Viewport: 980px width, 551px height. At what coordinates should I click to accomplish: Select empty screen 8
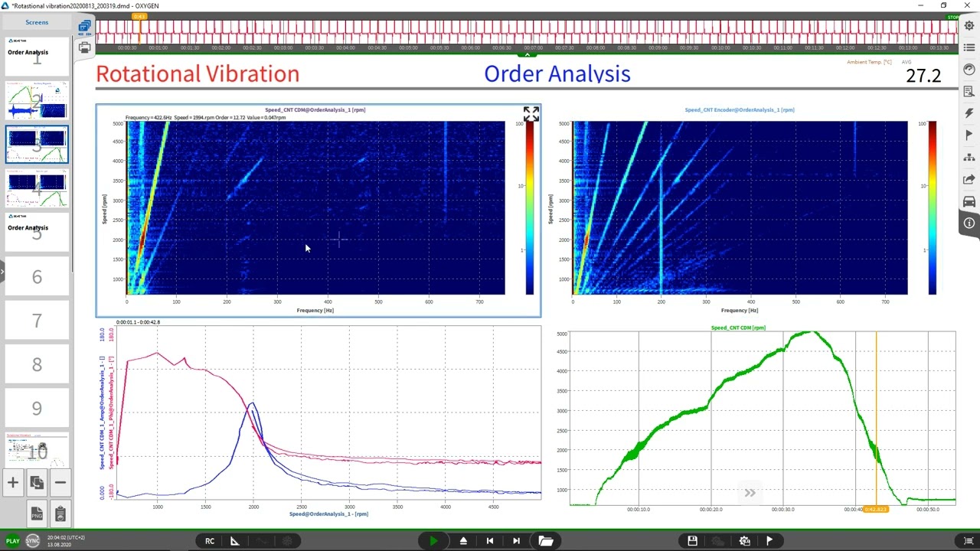37,364
